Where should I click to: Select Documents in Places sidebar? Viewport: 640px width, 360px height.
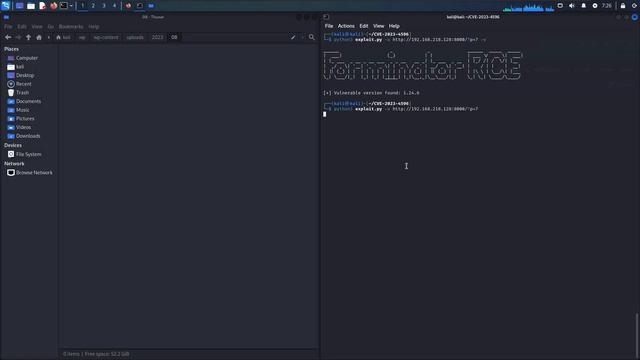(29, 101)
